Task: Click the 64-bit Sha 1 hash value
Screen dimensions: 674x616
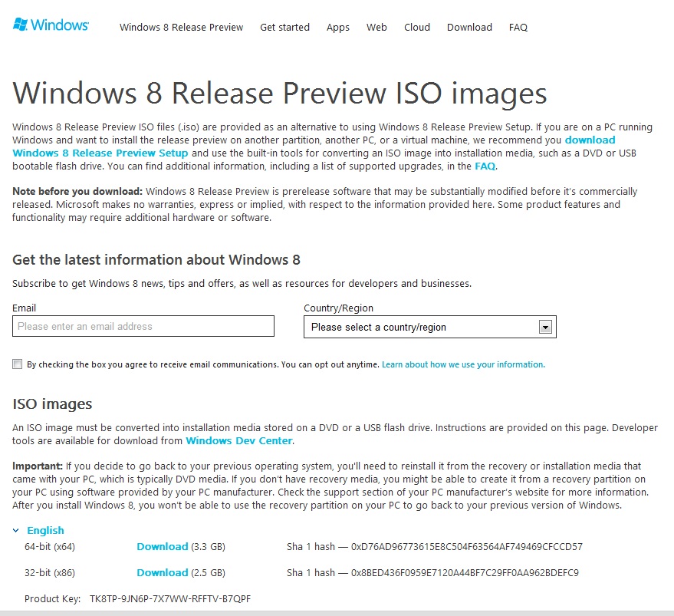Action: point(467,547)
